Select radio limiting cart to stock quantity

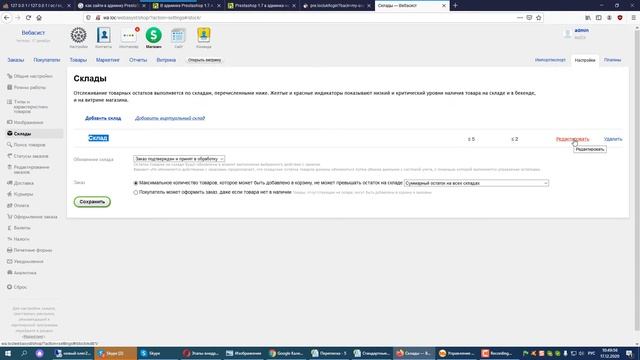pos(136,183)
